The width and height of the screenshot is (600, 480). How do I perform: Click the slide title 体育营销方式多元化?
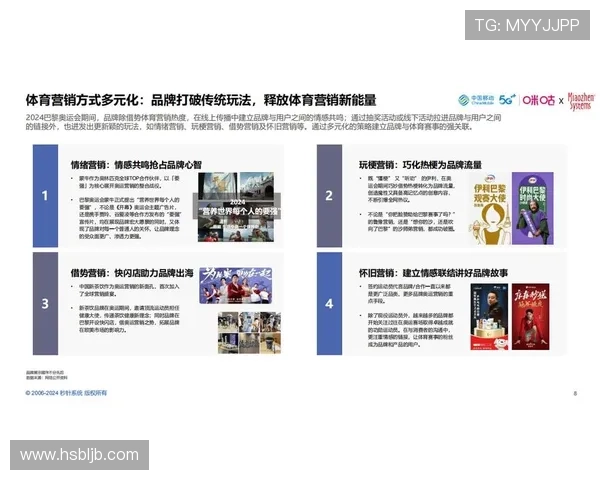(201, 100)
